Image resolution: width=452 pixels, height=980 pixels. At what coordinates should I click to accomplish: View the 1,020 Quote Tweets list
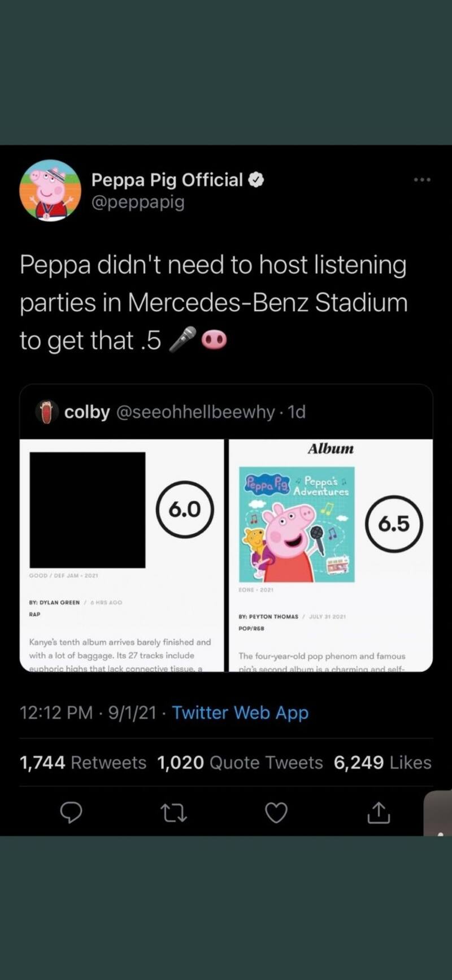pyautogui.click(x=240, y=762)
